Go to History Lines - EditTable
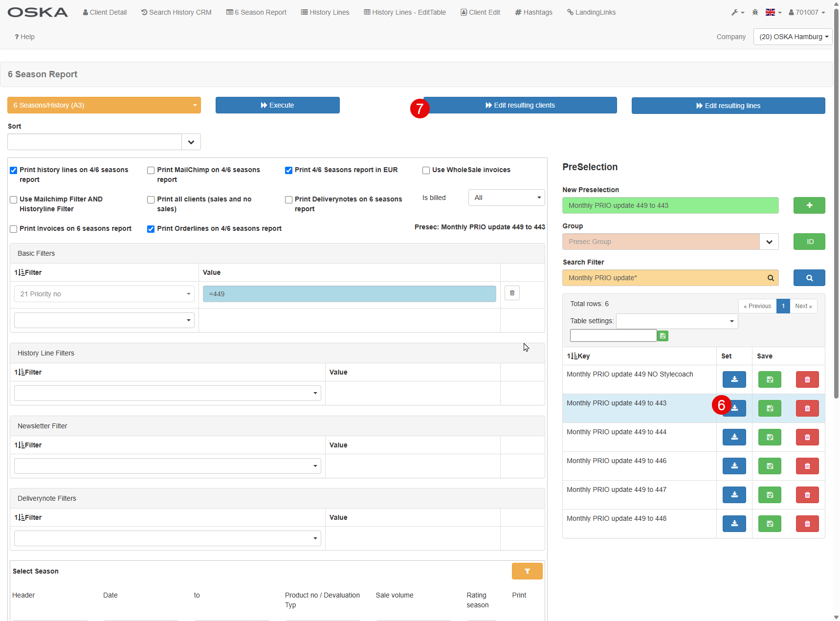 point(405,12)
